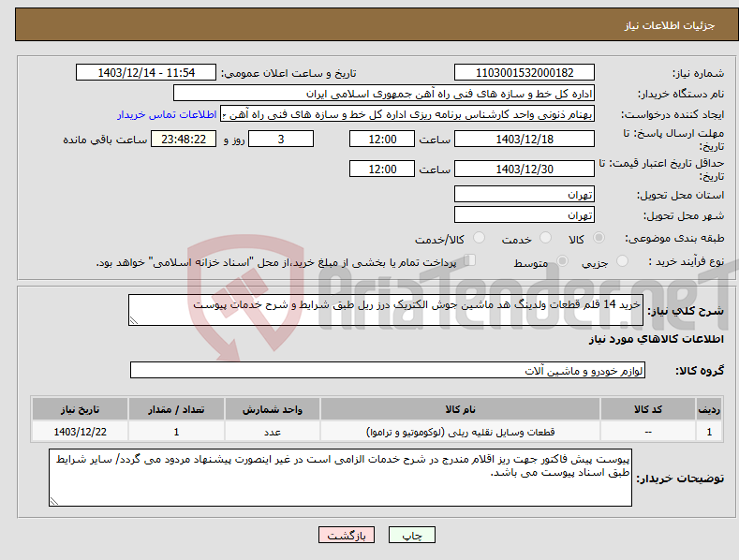Select the متوسط purchase type radio
The image size is (739, 560).
pyautogui.click(x=562, y=261)
